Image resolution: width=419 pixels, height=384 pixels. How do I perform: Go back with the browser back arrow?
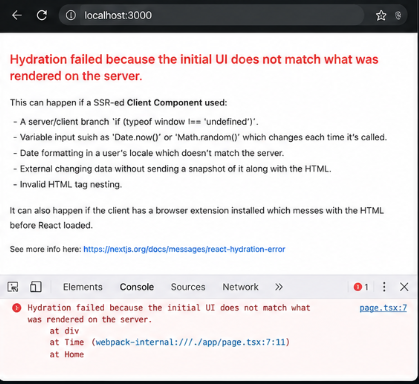click(x=17, y=15)
